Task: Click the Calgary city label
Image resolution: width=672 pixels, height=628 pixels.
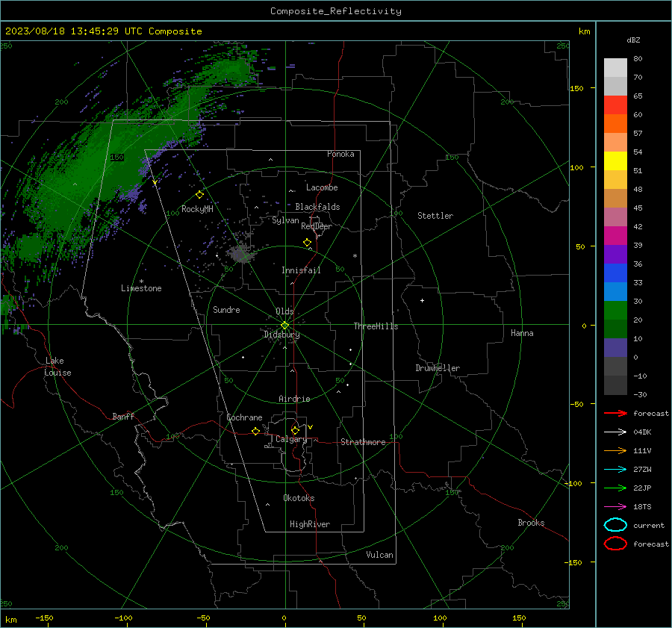Action: pyautogui.click(x=291, y=439)
